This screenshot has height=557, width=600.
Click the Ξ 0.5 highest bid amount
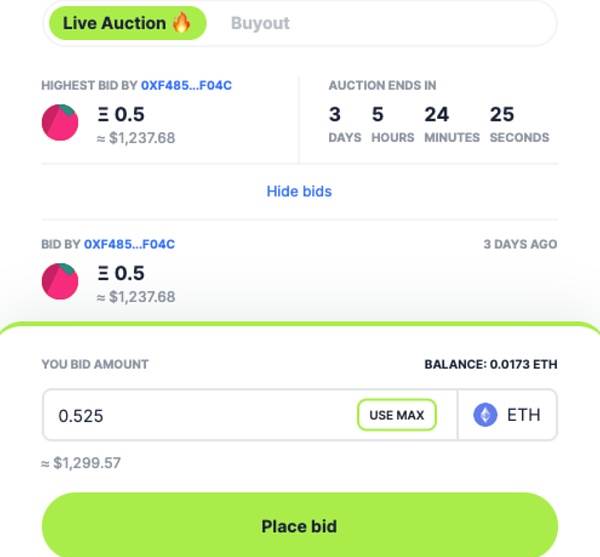tap(121, 114)
